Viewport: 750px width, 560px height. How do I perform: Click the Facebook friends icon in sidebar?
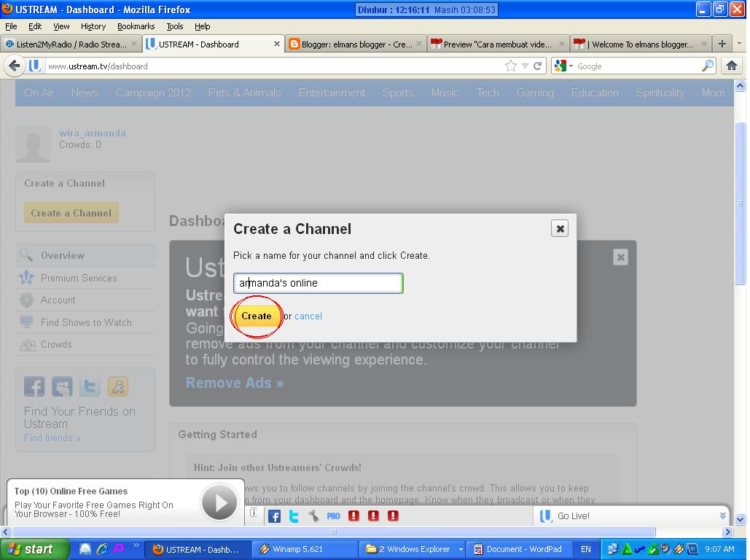34,386
